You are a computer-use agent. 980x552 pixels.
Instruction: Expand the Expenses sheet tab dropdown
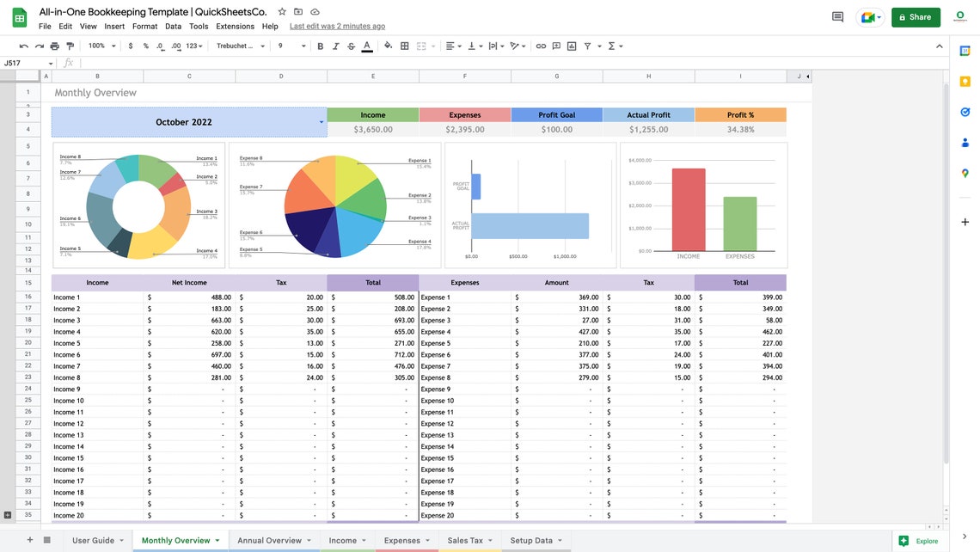coord(426,540)
